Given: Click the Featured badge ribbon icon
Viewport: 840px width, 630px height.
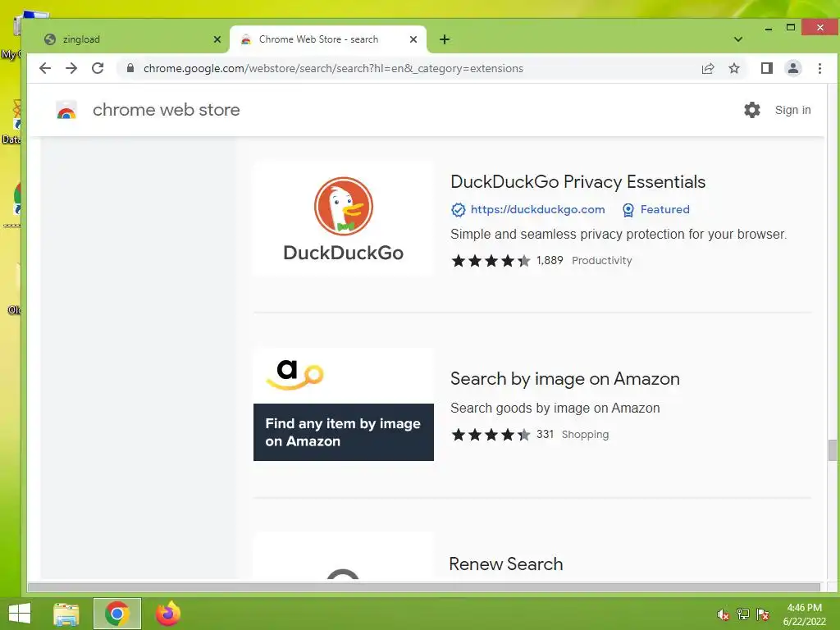Looking at the screenshot, I should [x=628, y=209].
